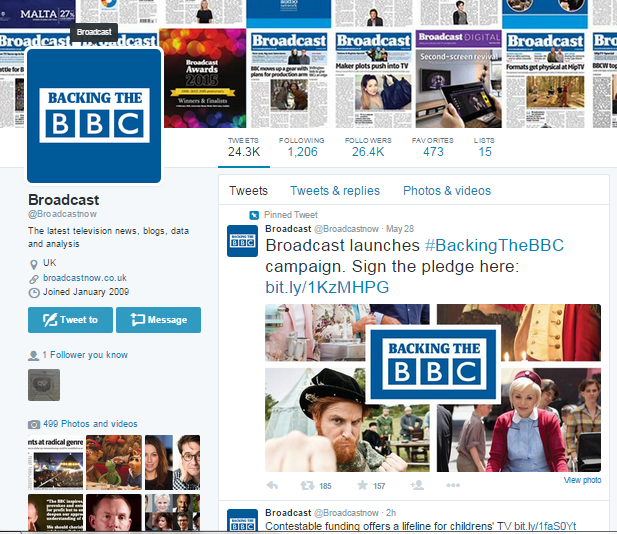Click the @Broadcastnow handle under profile name
This screenshot has width=617, height=534.
pos(62,214)
